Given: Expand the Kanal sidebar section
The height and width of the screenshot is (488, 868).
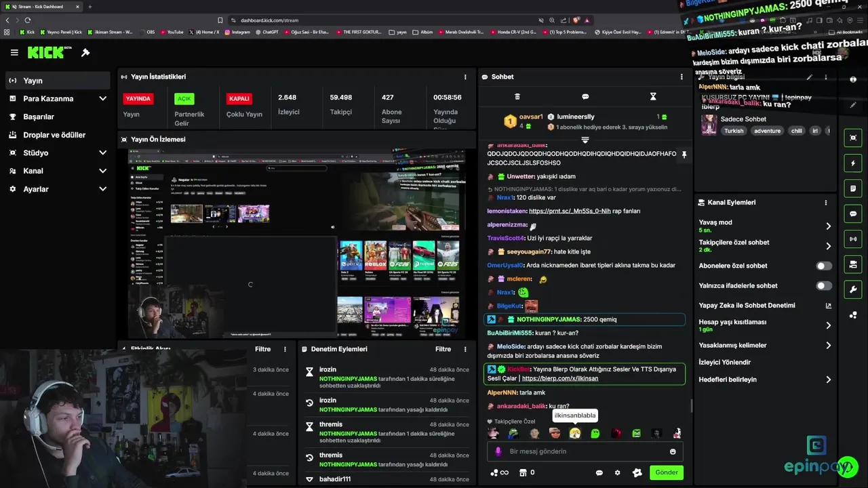Looking at the screenshot, I should [x=57, y=171].
